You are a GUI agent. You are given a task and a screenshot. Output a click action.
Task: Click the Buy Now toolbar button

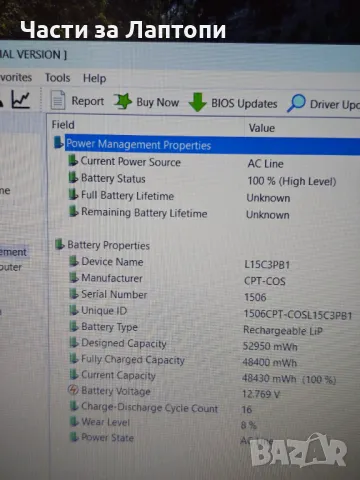(x=146, y=102)
